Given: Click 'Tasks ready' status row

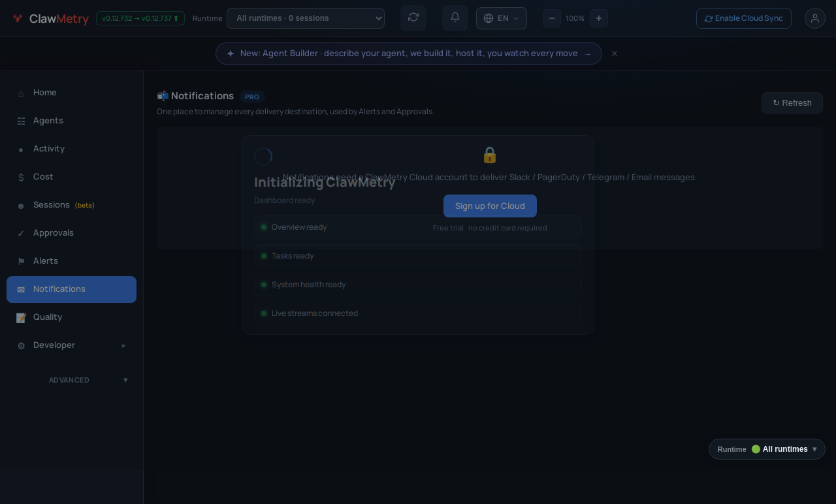Looking at the screenshot, I should point(418,256).
